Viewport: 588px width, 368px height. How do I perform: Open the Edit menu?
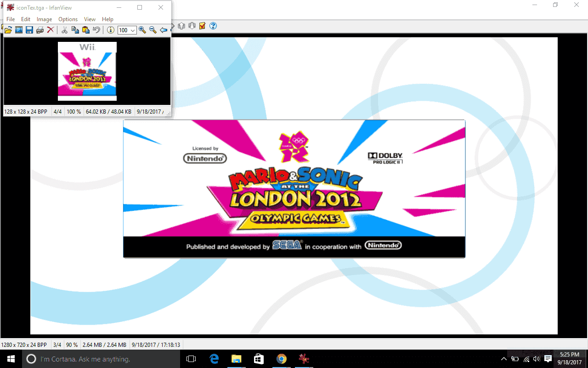pos(26,19)
